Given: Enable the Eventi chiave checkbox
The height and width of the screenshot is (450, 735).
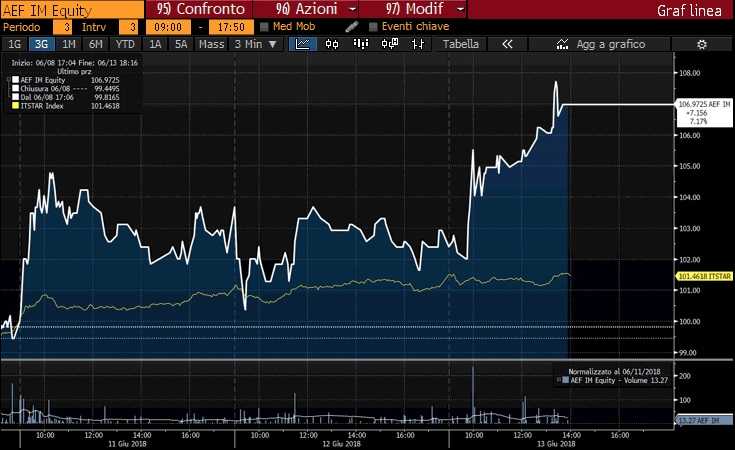Looking at the screenshot, I should (373, 27).
